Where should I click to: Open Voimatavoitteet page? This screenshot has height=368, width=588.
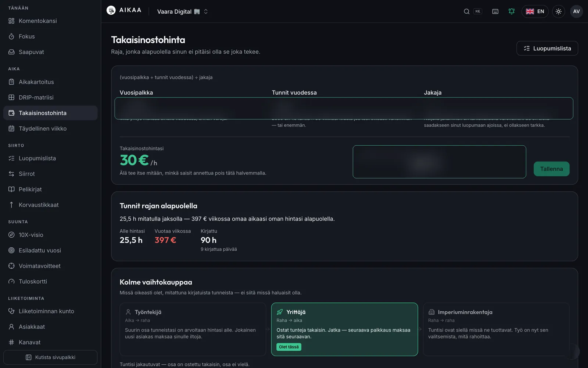pyautogui.click(x=50, y=266)
